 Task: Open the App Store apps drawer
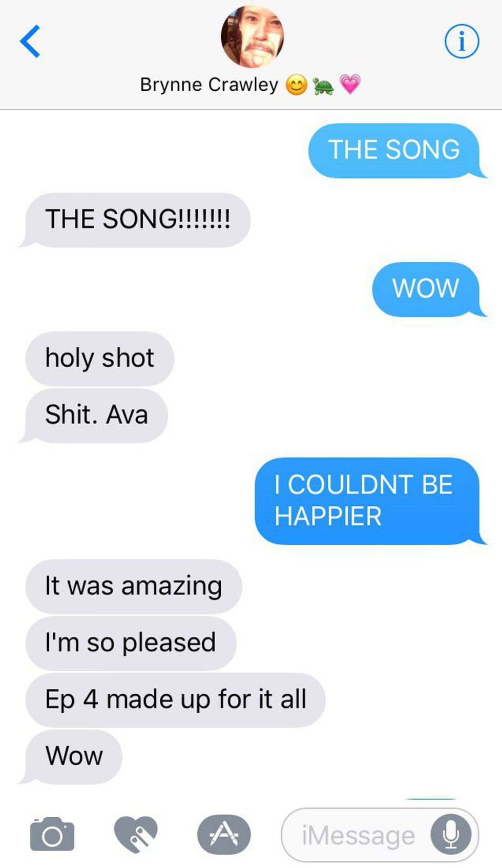click(x=224, y=834)
